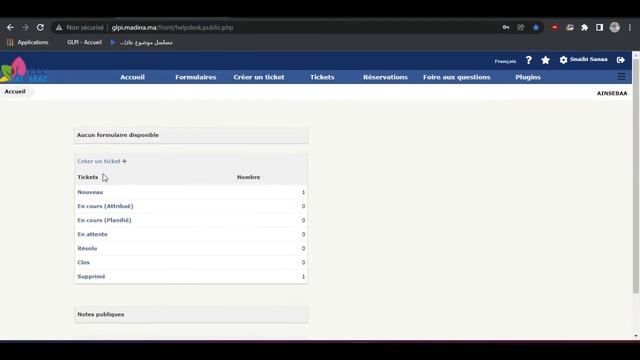Click Créer un ticket + link
The image size is (640, 360).
tap(102, 161)
